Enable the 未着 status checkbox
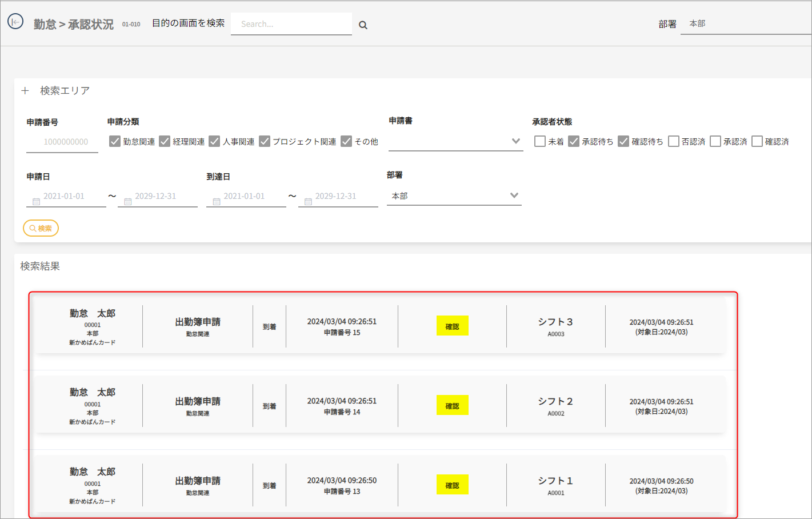Screen dimensions: 812x519 tap(540, 141)
